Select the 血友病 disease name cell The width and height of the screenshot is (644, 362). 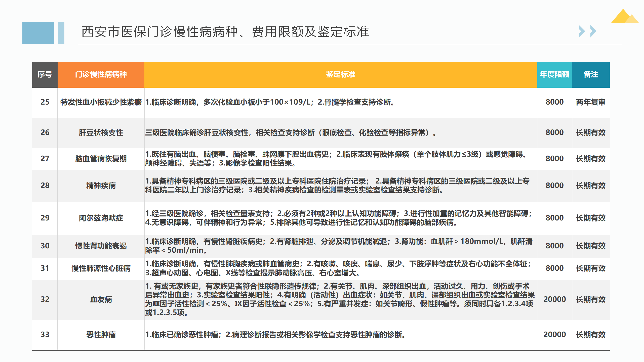101,299
